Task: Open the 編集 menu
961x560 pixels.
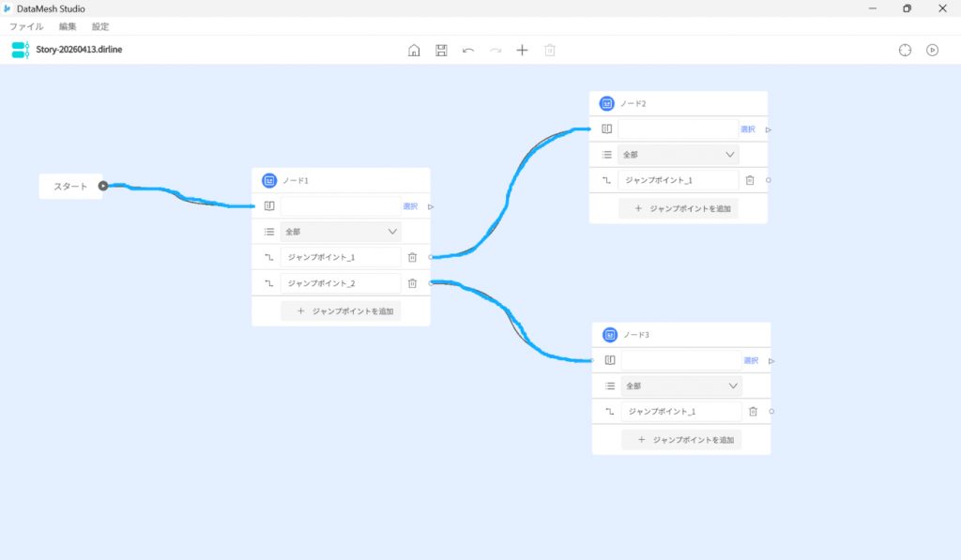Action: coord(68,26)
